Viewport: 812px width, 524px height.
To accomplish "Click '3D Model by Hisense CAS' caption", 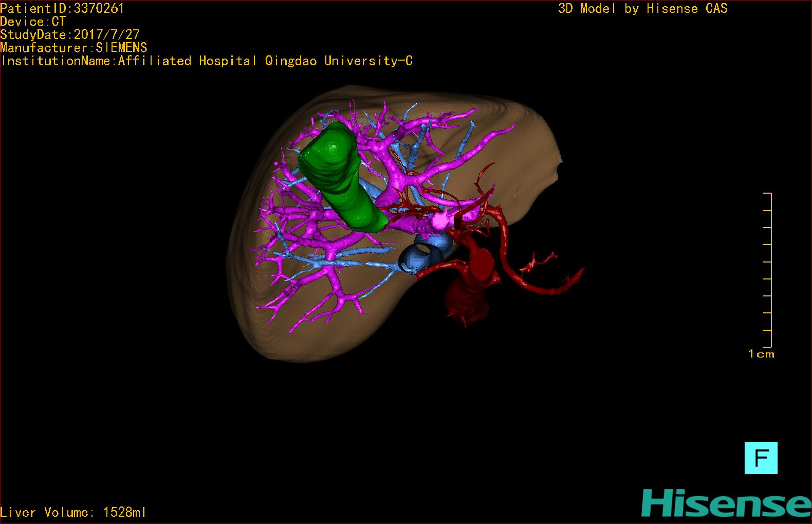I will pos(643,9).
